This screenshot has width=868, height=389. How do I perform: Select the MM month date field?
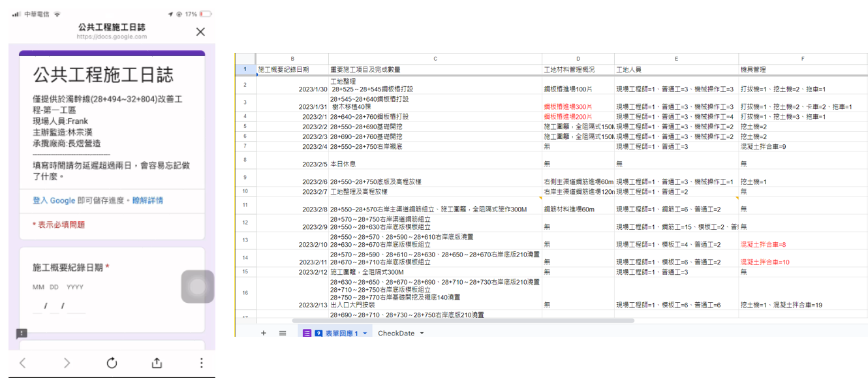[x=38, y=305]
